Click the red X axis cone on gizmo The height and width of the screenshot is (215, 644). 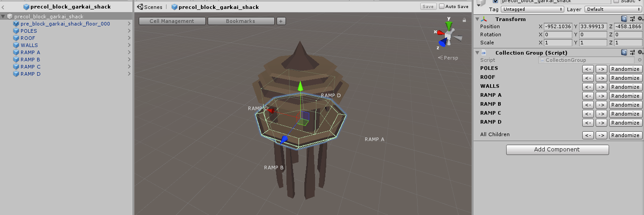click(x=440, y=32)
